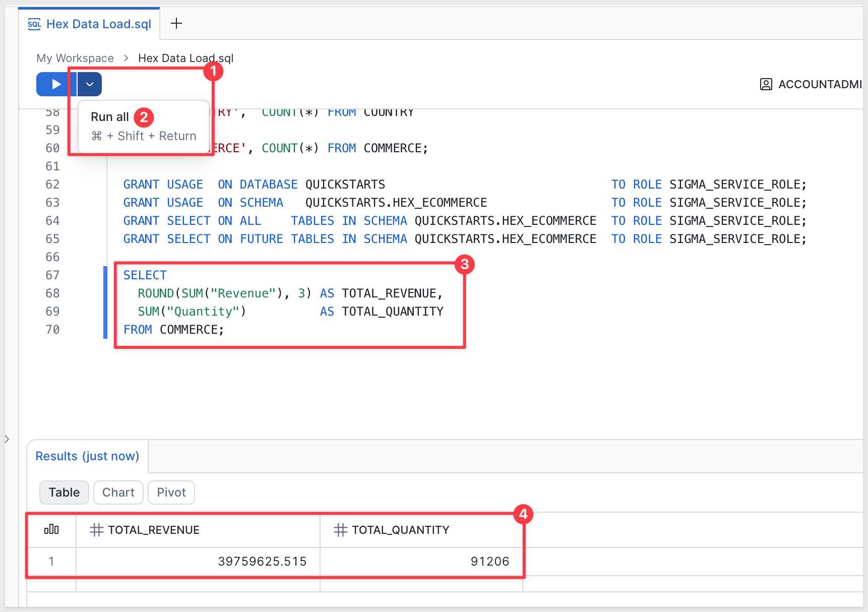The height and width of the screenshot is (612, 868).
Task: Click line number 62 in gutter
Action: [x=52, y=185]
